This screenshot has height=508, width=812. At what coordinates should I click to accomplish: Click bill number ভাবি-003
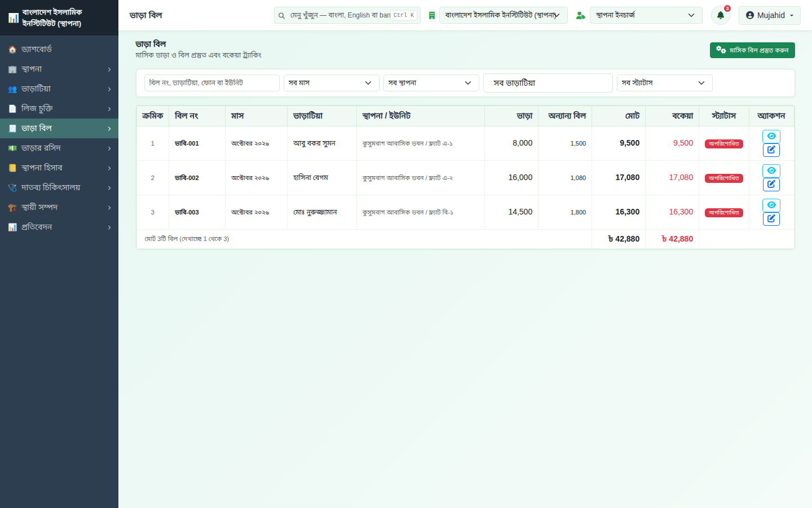[187, 212]
